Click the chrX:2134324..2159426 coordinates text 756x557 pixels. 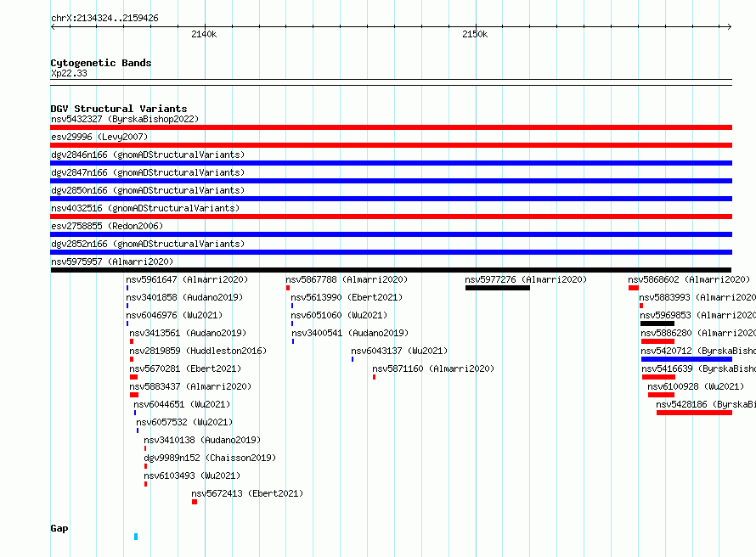[104, 18]
